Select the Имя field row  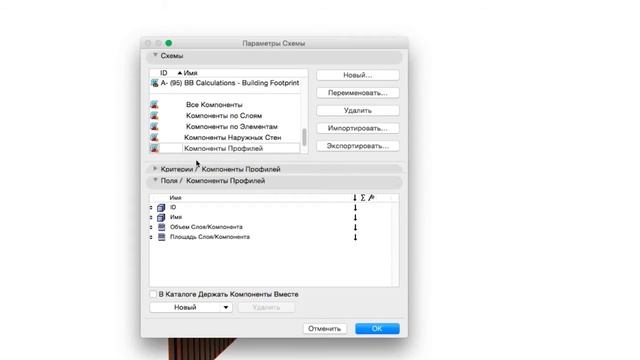[271, 218]
